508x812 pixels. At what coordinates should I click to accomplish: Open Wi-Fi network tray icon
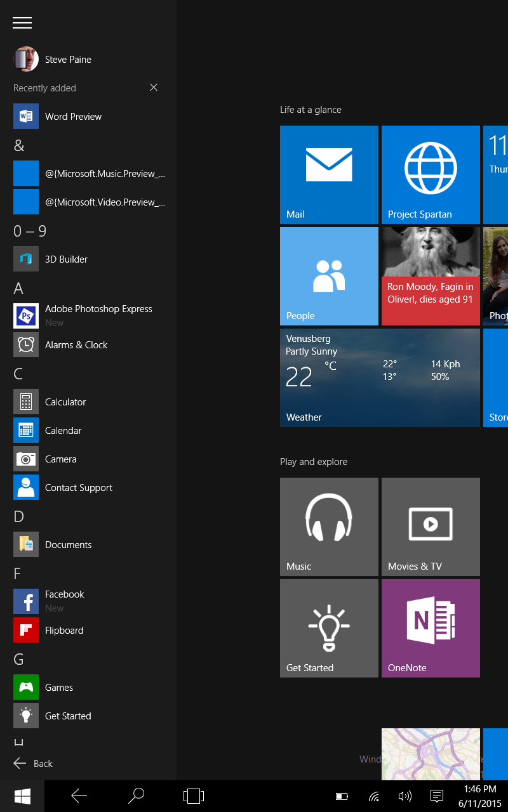(374, 796)
